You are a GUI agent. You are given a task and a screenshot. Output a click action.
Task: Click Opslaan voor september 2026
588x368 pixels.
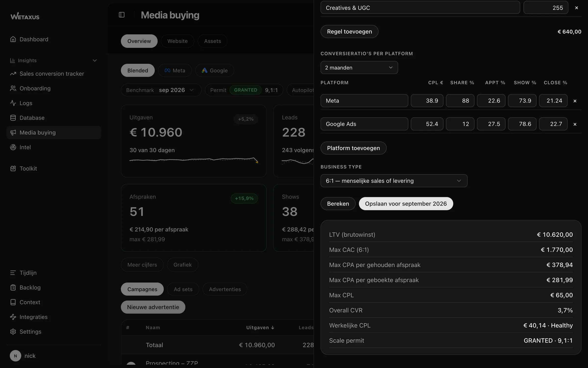coord(406,204)
